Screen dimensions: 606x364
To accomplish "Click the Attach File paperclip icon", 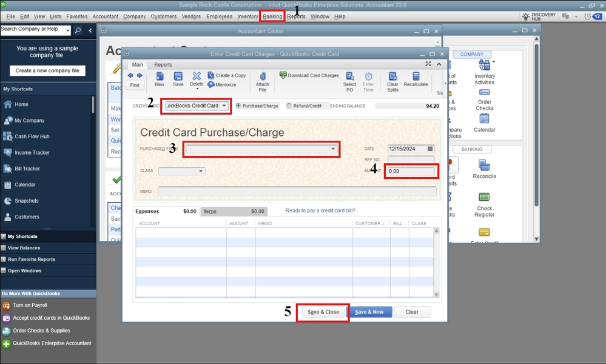I will point(263,76).
